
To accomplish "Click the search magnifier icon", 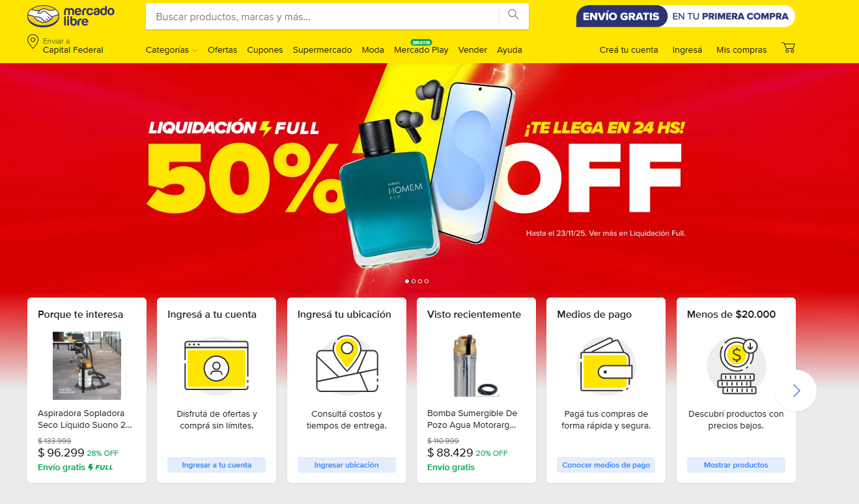I will (x=514, y=15).
